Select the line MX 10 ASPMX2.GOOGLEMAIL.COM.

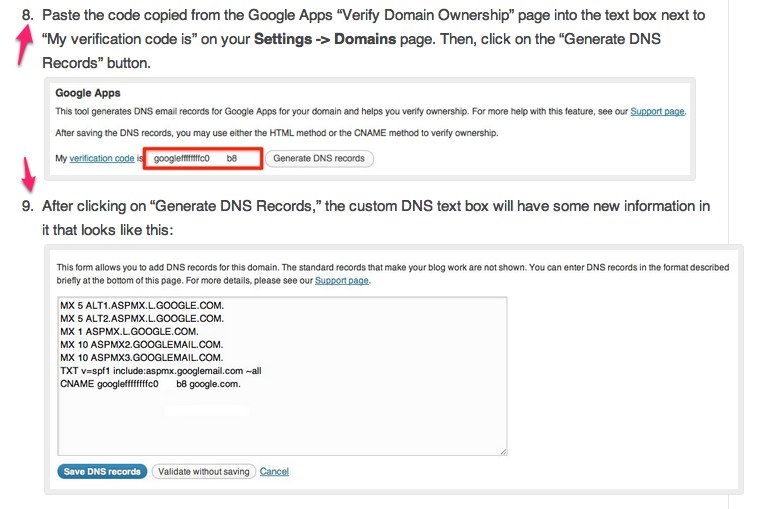pos(141,344)
